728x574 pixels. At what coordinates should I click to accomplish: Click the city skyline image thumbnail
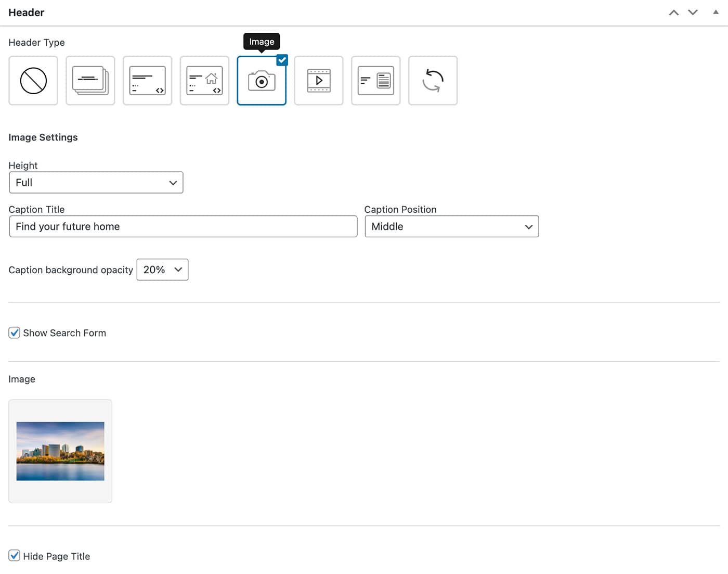(x=60, y=451)
